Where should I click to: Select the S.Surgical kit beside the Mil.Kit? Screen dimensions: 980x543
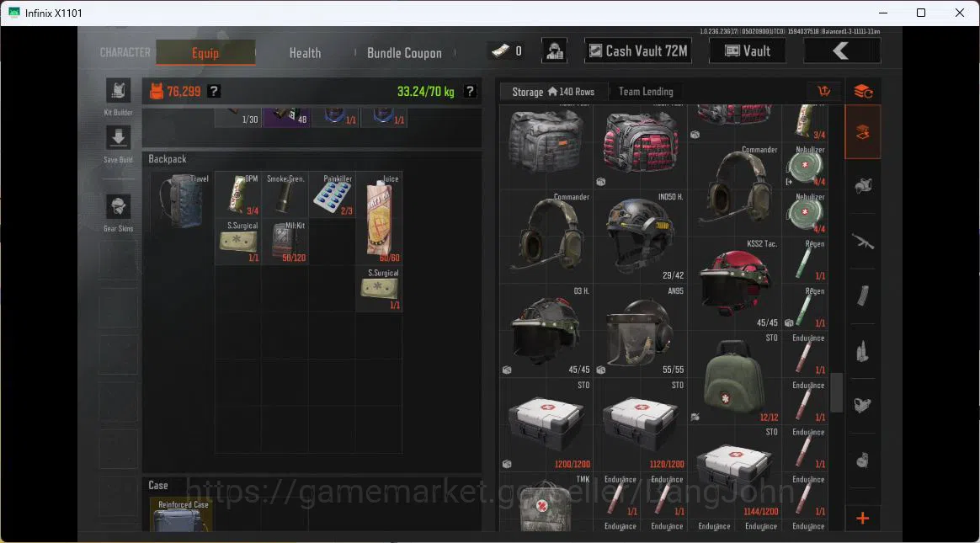tap(238, 242)
